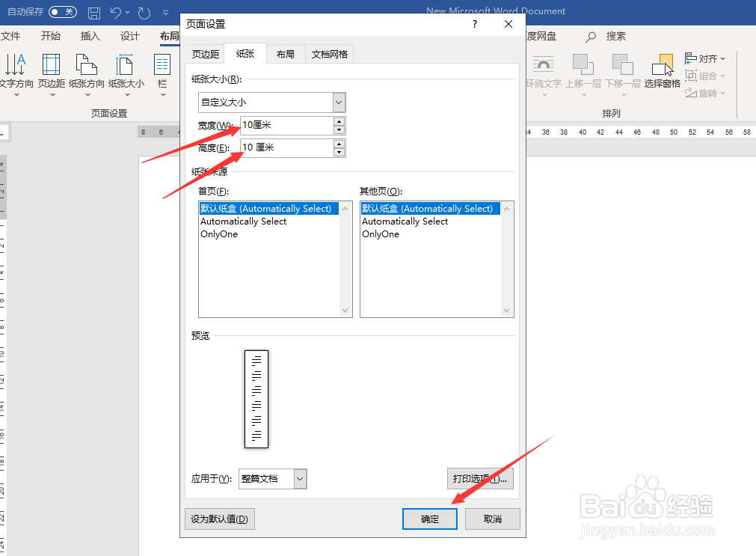The image size is (756, 556).
Task: Expand the 纸张大小 dropdown chevron
Action: 127,94
